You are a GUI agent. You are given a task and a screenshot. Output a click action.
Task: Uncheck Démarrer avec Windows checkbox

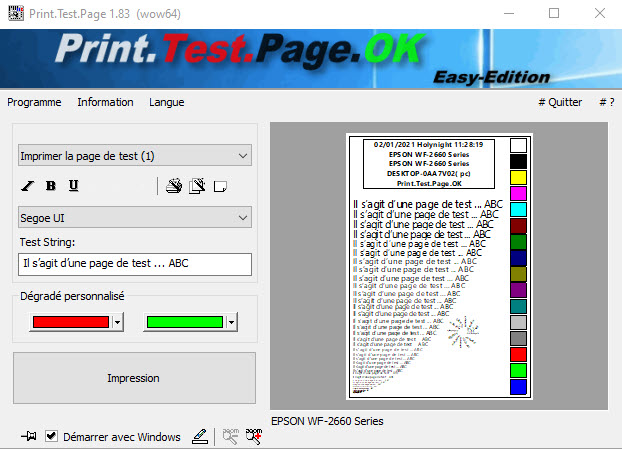[x=52, y=436]
